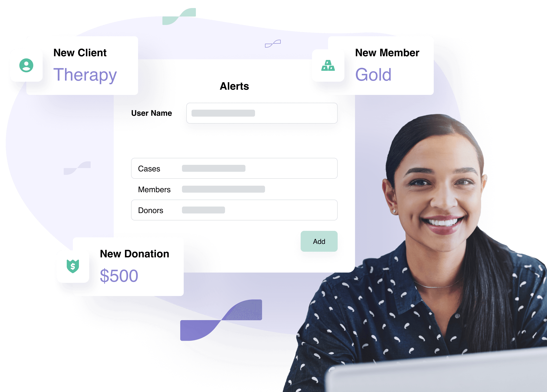Click the gold membership tier icon
Image resolution: width=547 pixels, height=392 pixels.
329,67
